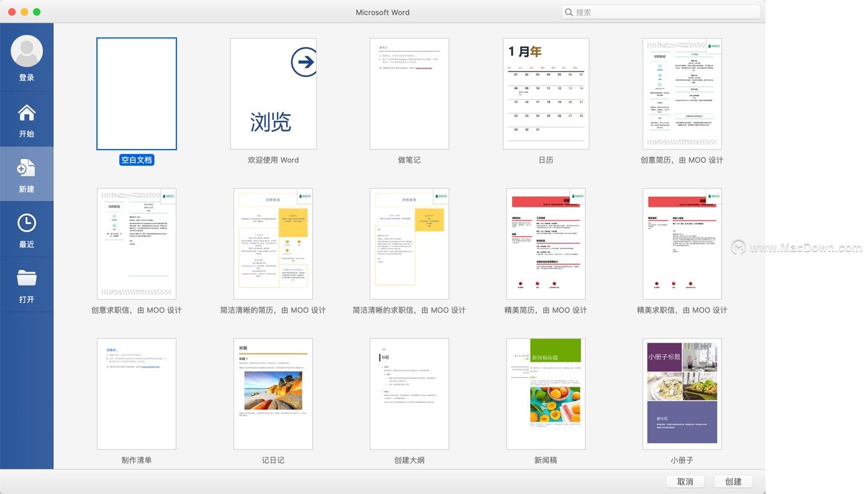Choose 简洁清晰的求职信 template thumbnail
The image size is (868, 494).
click(409, 244)
